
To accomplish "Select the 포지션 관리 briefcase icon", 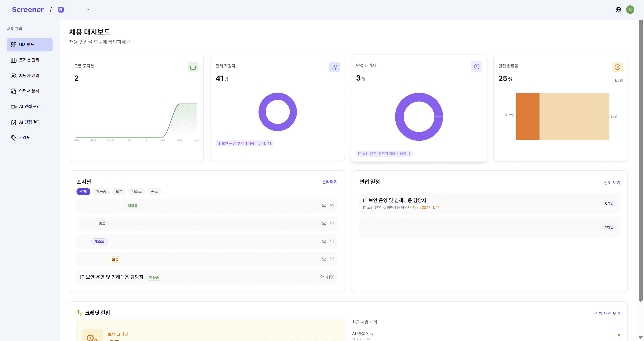I will point(14,60).
